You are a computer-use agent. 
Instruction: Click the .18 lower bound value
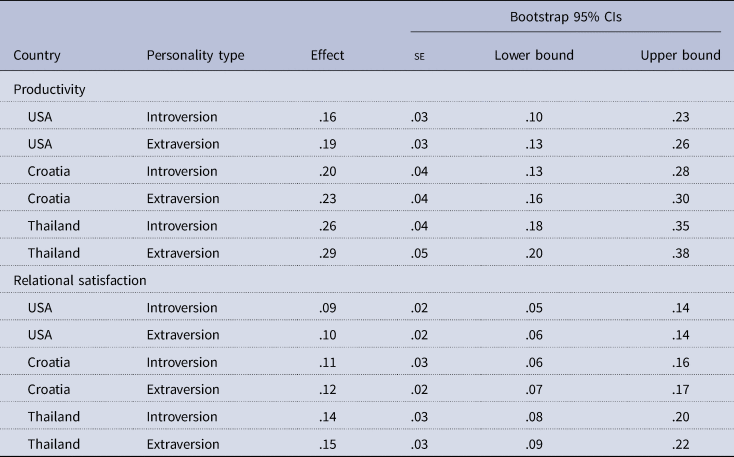click(x=536, y=226)
